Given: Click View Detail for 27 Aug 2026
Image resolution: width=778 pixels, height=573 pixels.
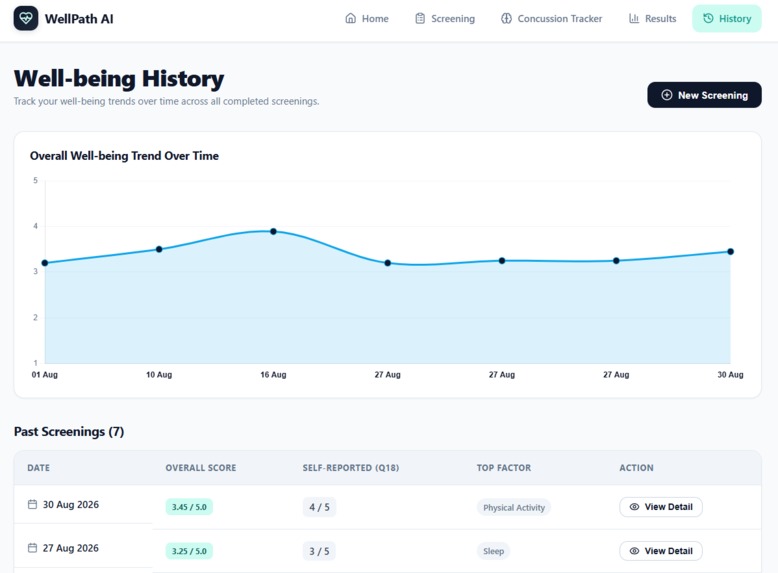Looking at the screenshot, I should click(661, 551).
